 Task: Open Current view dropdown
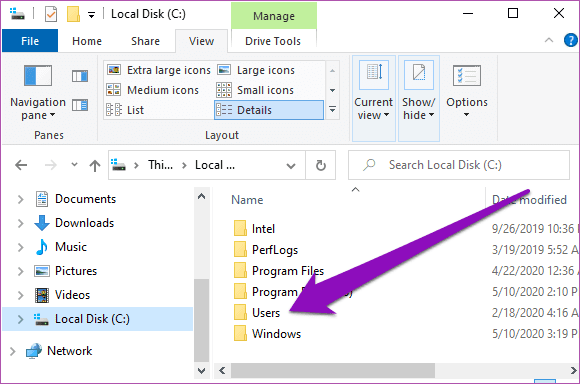pos(374,98)
